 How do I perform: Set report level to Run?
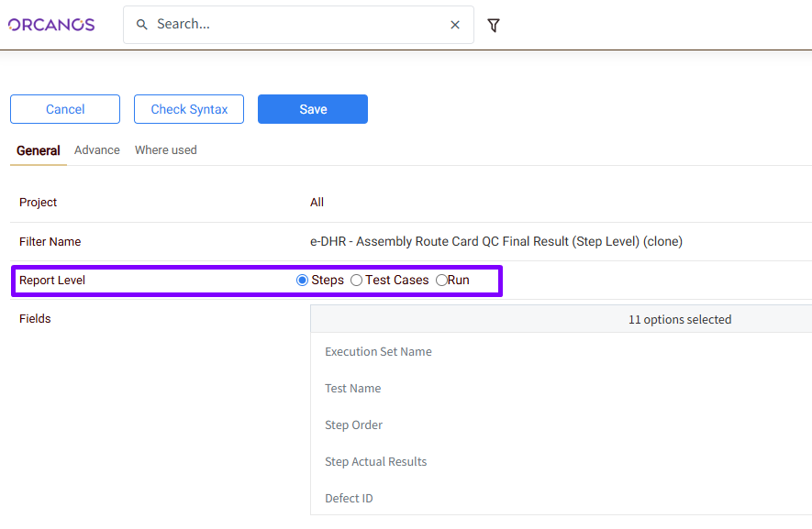tap(441, 281)
